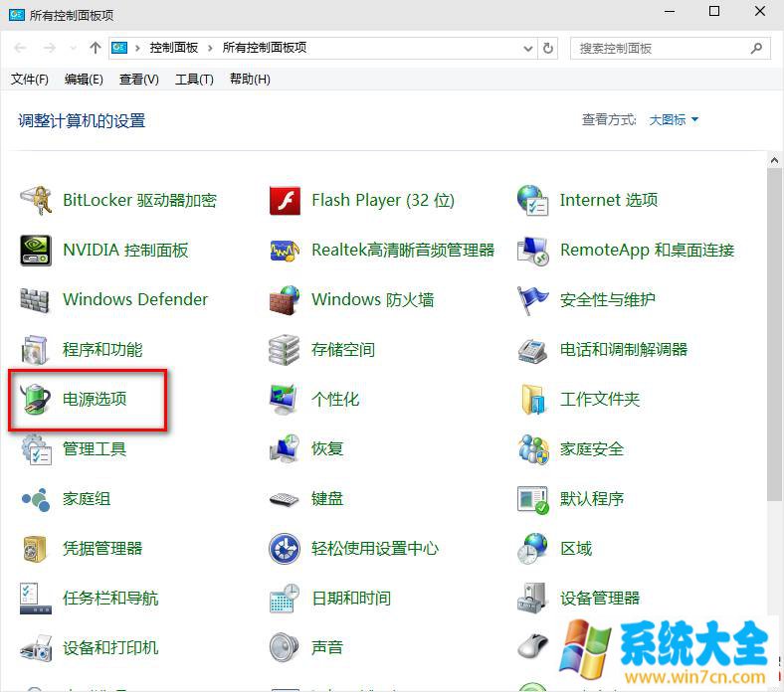Image resolution: width=784 pixels, height=692 pixels.
Task: Click the 电话和调制解调器 phone icon
Action: pyautogui.click(x=532, y=350)
